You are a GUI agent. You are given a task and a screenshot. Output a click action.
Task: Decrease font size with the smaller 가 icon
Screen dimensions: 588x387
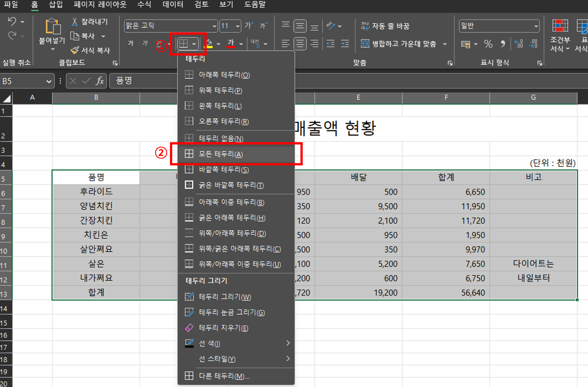point(264,25)
